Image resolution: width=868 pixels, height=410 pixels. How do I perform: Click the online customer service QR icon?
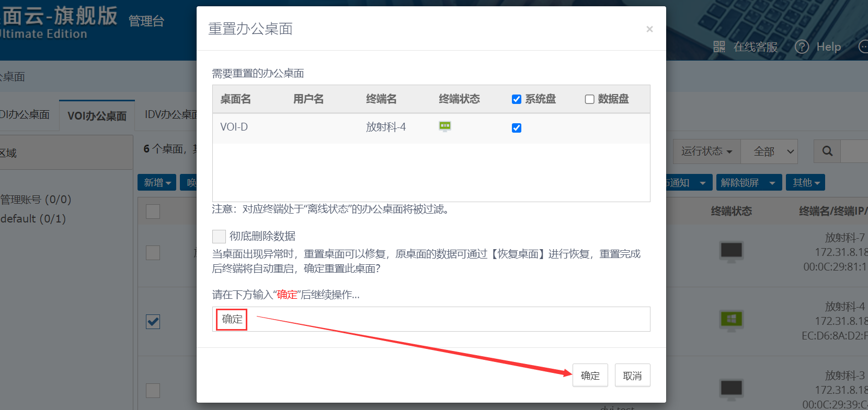(x=719, y=47)
